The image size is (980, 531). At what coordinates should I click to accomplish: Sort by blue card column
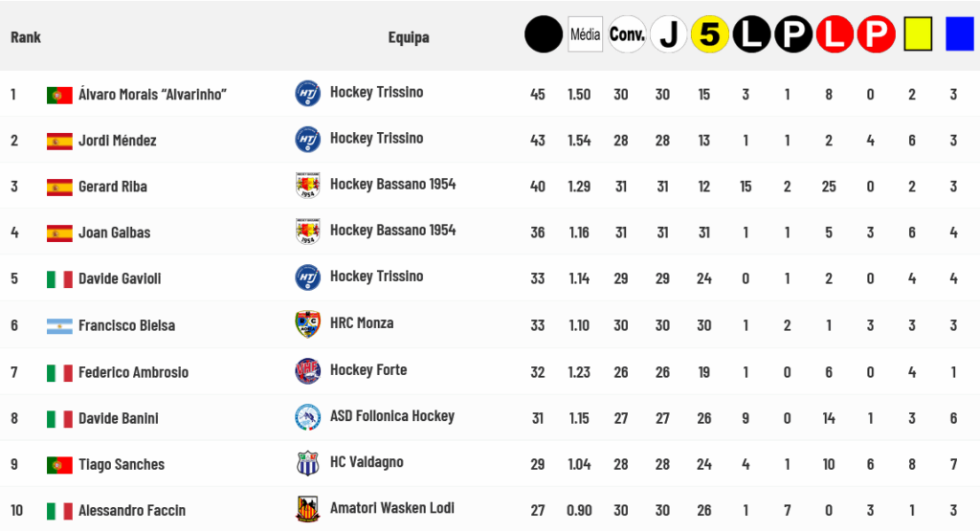tap(959, 33)
